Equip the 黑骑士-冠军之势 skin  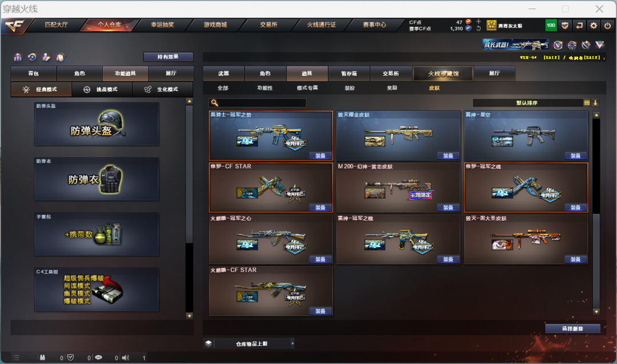tap(320, 156)
